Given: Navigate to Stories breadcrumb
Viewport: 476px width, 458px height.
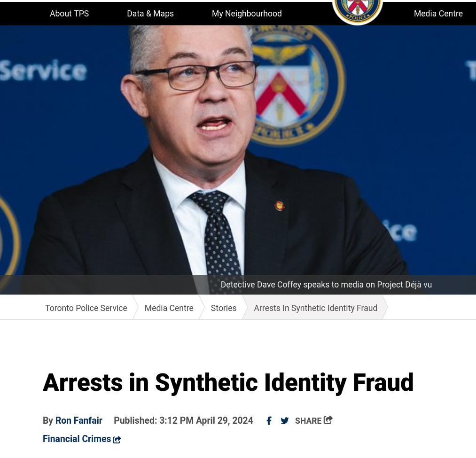Looking at the screenshot, I should [x=223, y=308].
